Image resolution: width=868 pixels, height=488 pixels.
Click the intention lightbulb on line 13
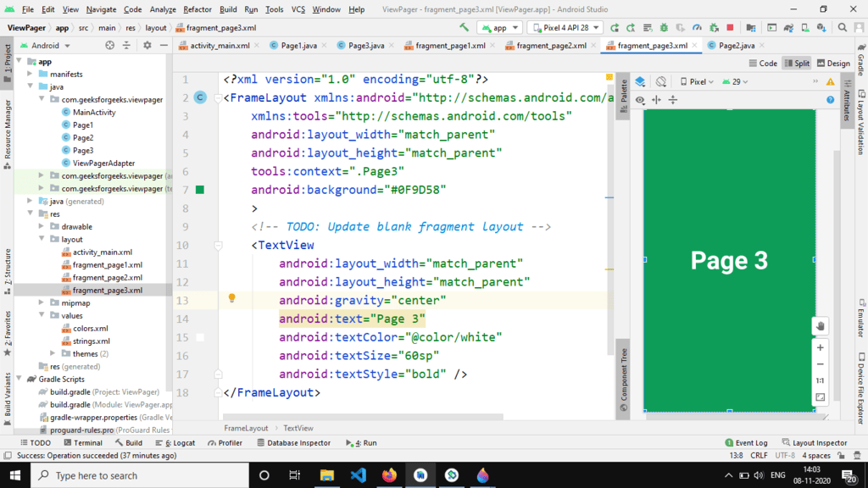coord(231,298)
